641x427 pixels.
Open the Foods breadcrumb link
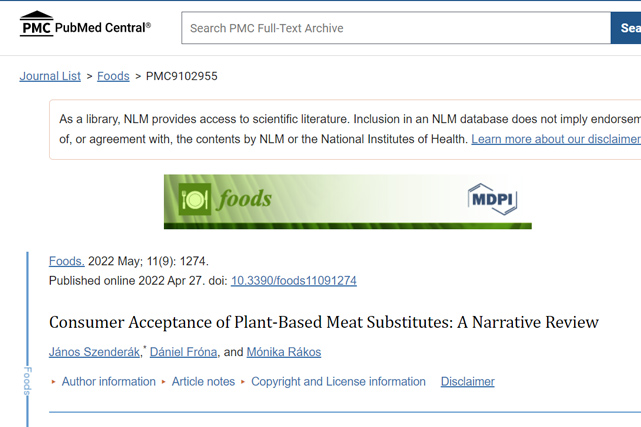pyautogui.click(x=113, y=76)
